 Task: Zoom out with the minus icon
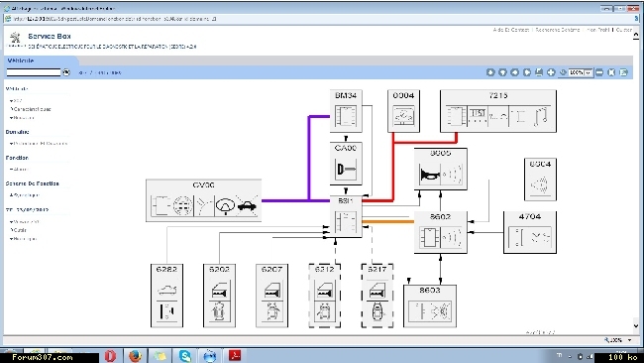[x=599, y=72]
